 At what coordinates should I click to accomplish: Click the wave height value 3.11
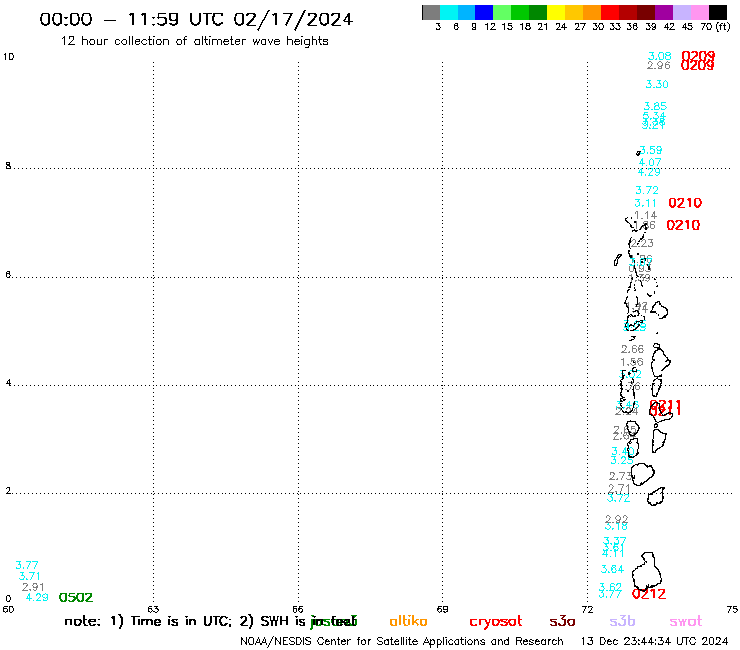[645, 203]
